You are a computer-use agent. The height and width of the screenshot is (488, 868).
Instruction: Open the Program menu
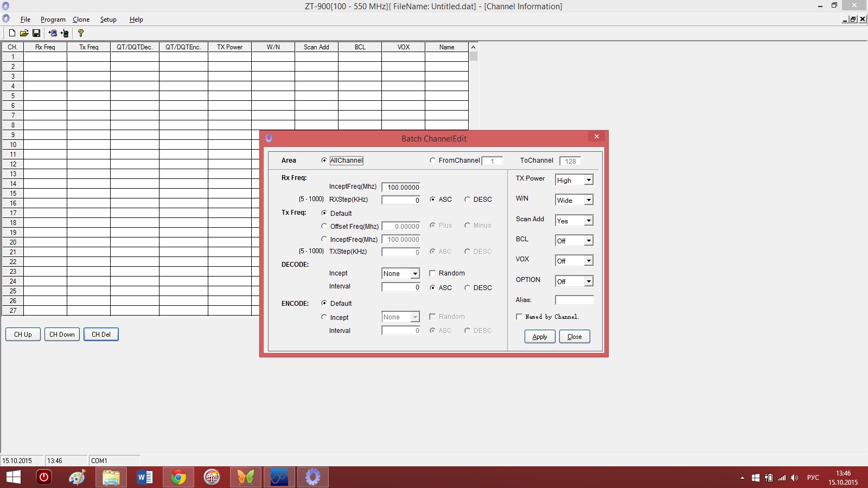[x=53, y=19]
